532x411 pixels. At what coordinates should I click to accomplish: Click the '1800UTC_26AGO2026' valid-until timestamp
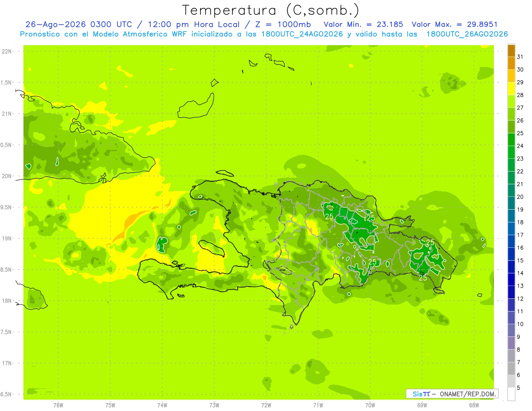(467, 34)
